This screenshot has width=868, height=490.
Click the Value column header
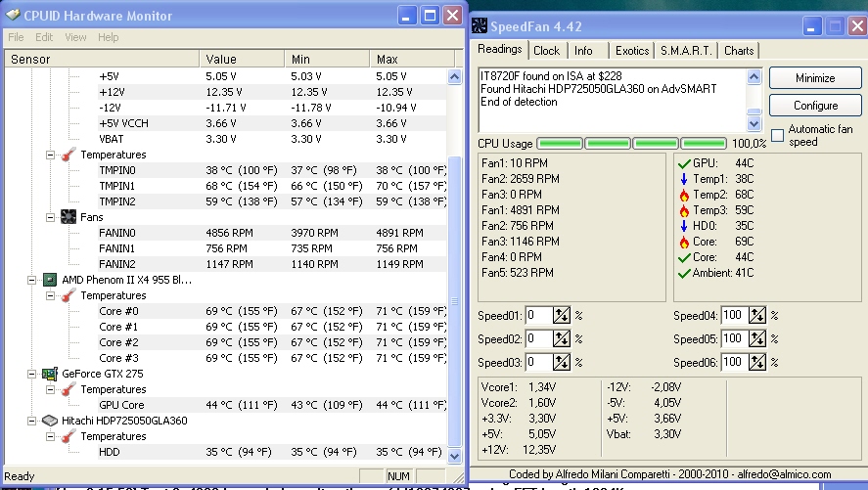[242, 59]
